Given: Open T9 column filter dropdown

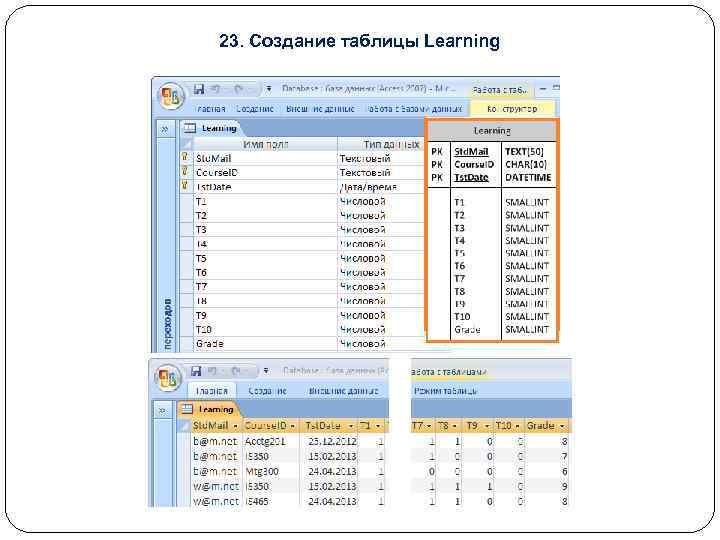Looking at the screenshot, I should (487, 427).
